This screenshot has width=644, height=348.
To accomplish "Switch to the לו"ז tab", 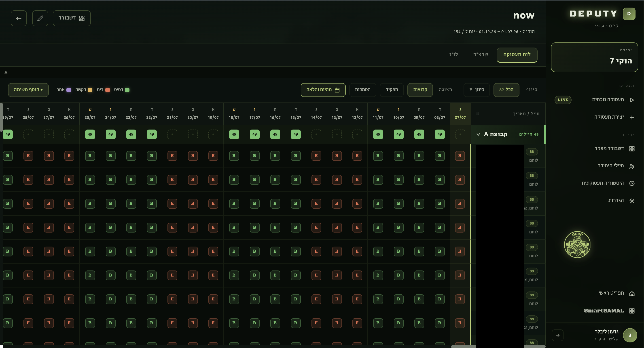I will click(453, 55).
